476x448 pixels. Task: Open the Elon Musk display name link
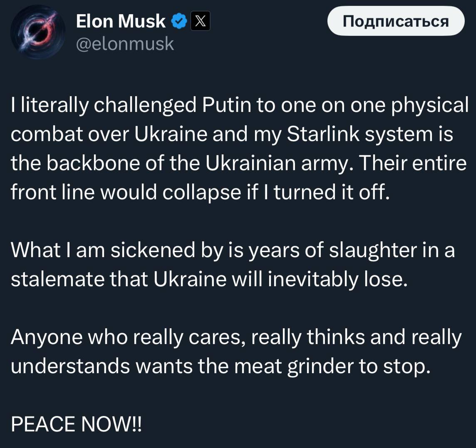pyautogui.click(x=121, y=21)
